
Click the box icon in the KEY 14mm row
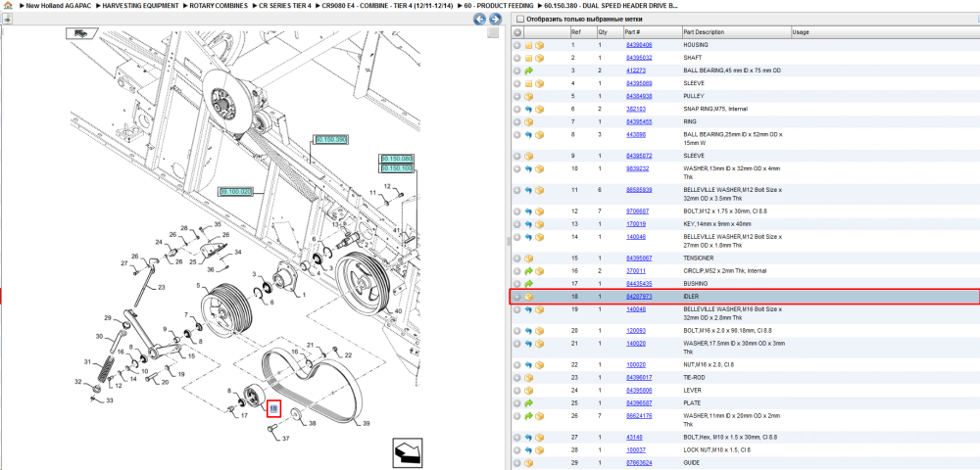click(x=539, y=224)
